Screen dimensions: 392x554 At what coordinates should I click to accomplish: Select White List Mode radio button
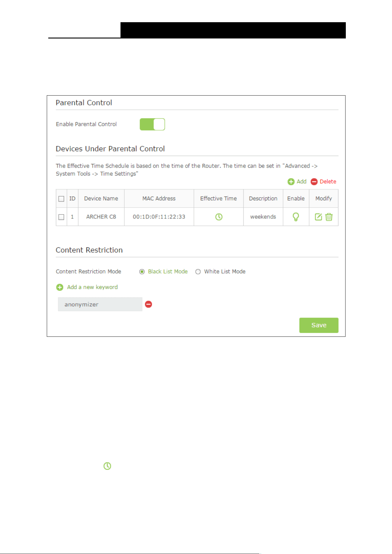(x=198, y=272)
